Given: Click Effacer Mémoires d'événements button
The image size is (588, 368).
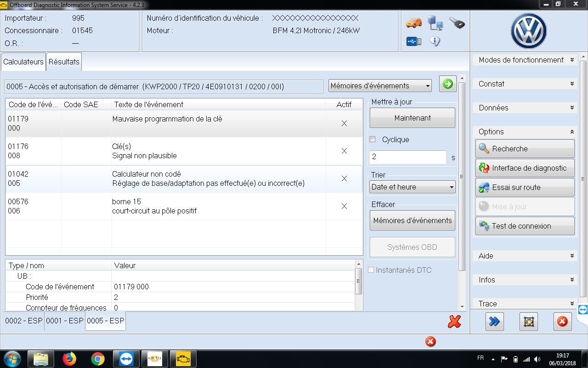Looking at the screenshot, I should coord(412,220).
